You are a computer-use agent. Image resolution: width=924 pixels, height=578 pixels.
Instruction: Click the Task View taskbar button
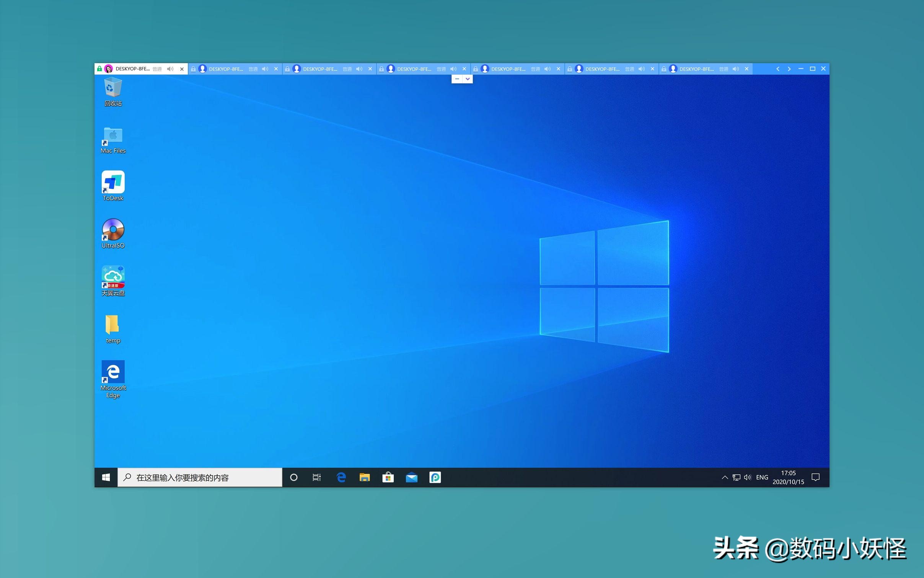[316, 477]
